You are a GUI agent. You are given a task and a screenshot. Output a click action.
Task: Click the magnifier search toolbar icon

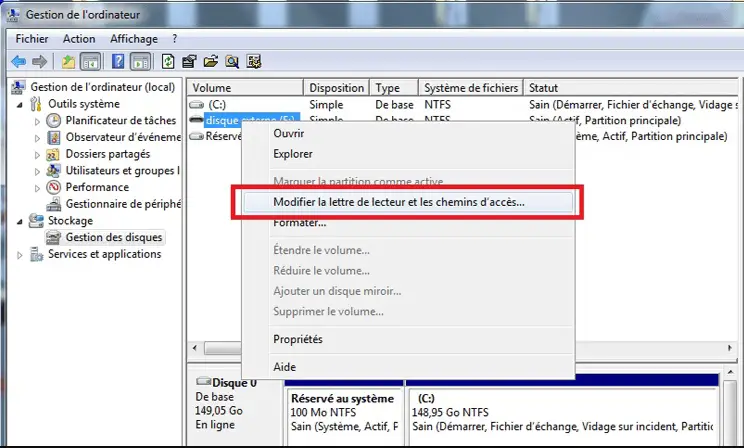232,61
